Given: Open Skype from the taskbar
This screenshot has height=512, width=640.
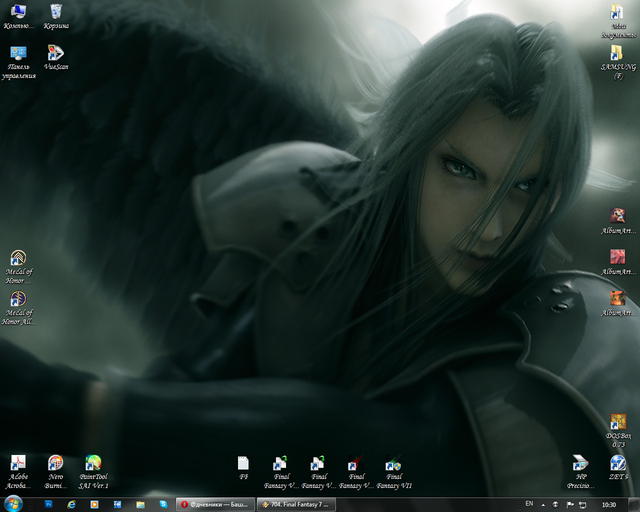Looking at the screenshot, I should click(163, 505).
